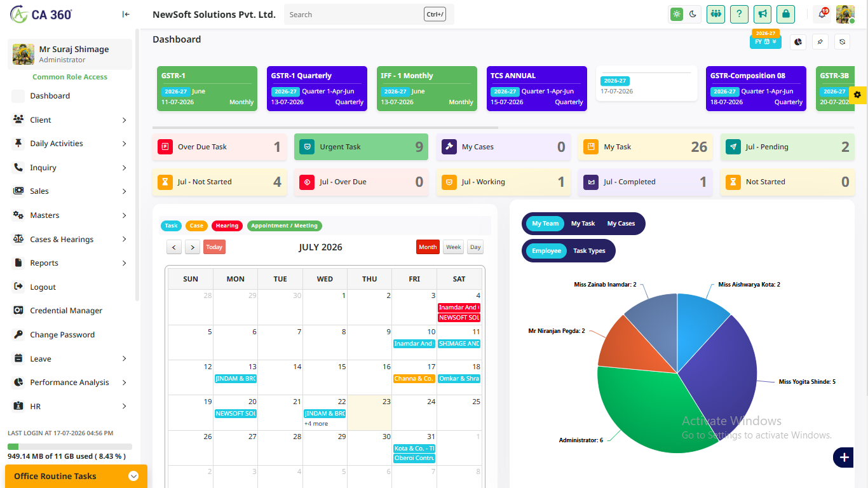Switch to dark mode moon toggle

pos(693,14)
